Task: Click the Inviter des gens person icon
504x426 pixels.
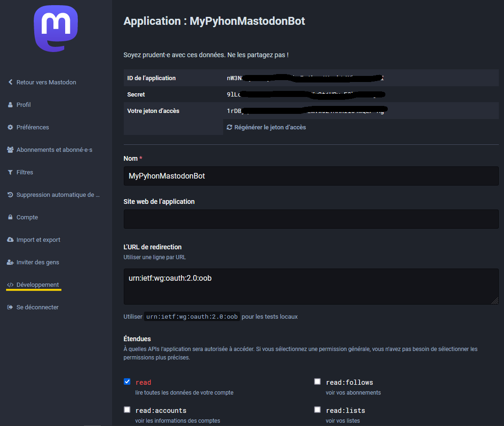Action: [10, 262]
